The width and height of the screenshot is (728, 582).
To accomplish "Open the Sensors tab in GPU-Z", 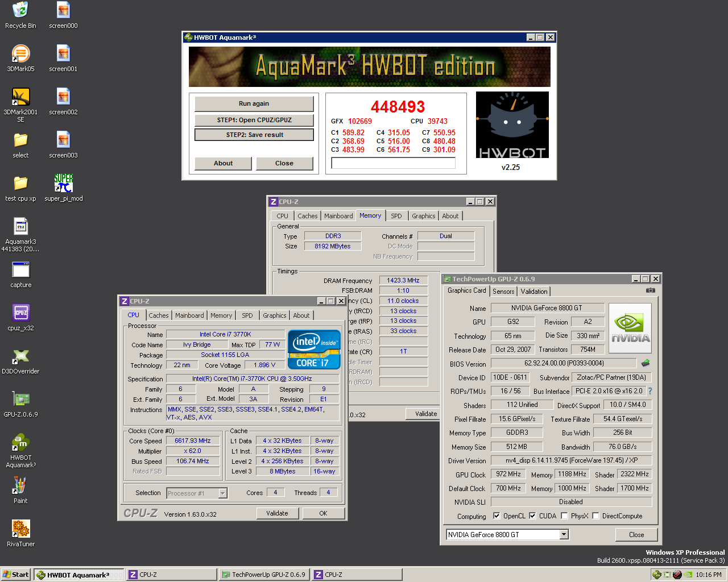I will pos(503,292).
